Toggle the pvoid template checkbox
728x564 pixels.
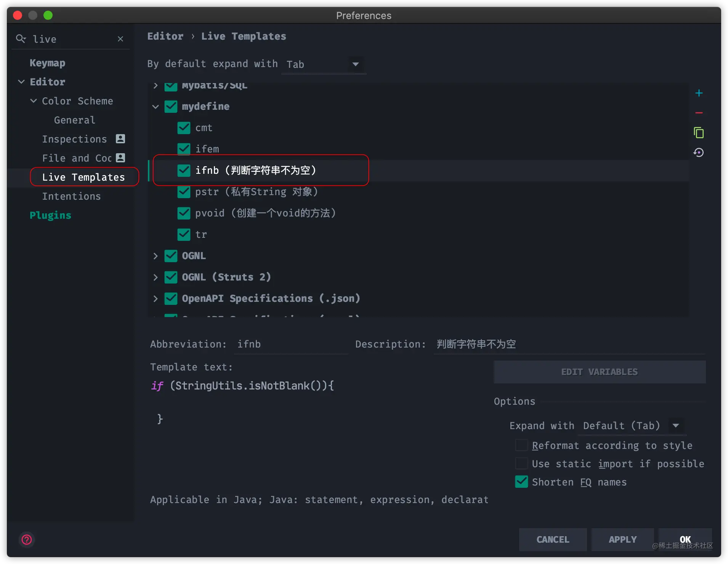pos(184,213)
